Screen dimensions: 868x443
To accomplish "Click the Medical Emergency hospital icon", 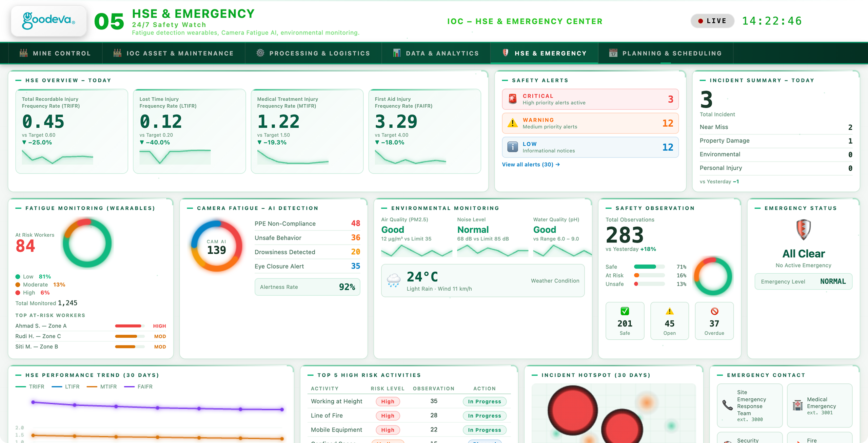I will pos(798,405).
